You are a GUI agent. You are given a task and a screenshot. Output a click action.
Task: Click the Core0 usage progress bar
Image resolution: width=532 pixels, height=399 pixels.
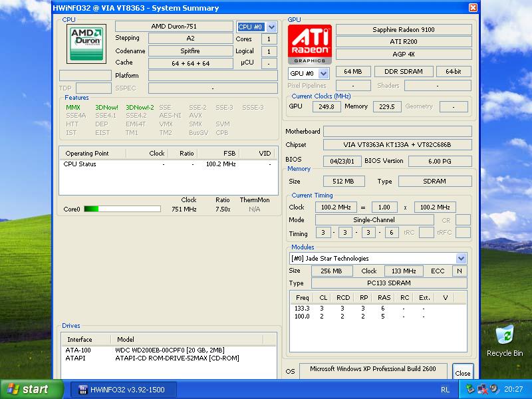point(122,209)
